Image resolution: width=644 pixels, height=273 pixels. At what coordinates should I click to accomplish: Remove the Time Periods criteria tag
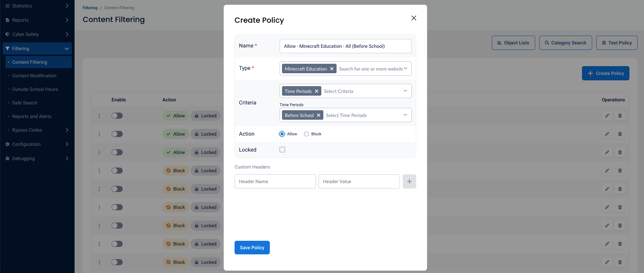click(x=317, y=91)
